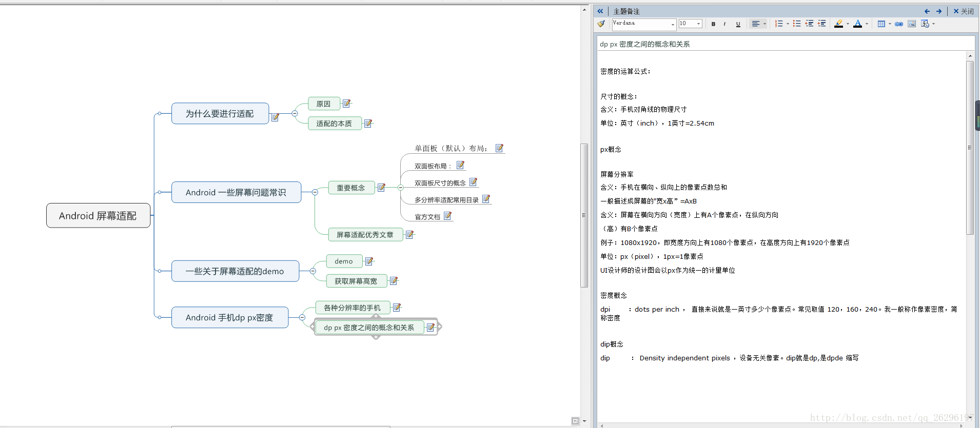Toggle underline formatting in notes
This screenshot has width=980, height=428.
coord(738,24)
